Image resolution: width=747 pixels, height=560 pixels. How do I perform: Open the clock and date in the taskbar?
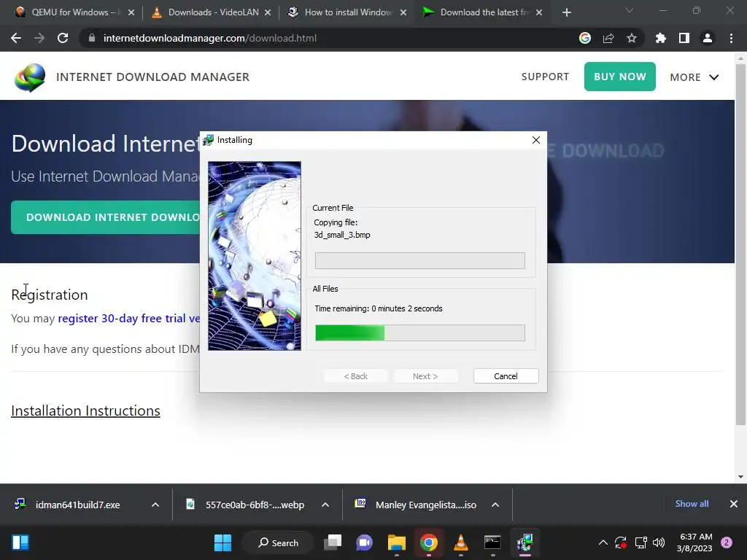694,542
